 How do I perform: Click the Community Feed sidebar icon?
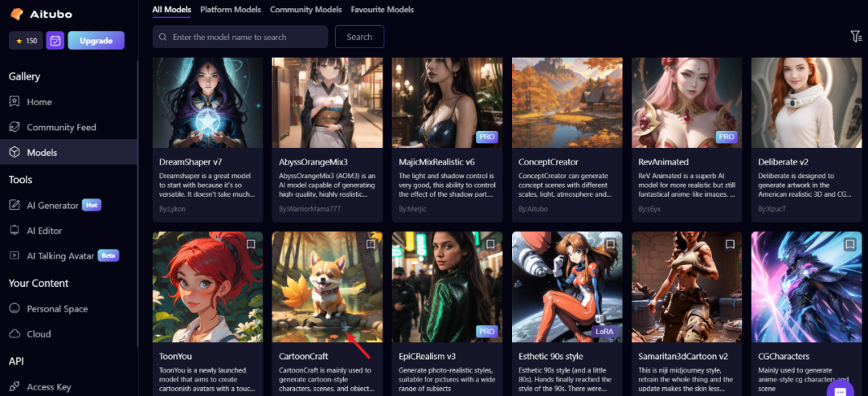15,127
